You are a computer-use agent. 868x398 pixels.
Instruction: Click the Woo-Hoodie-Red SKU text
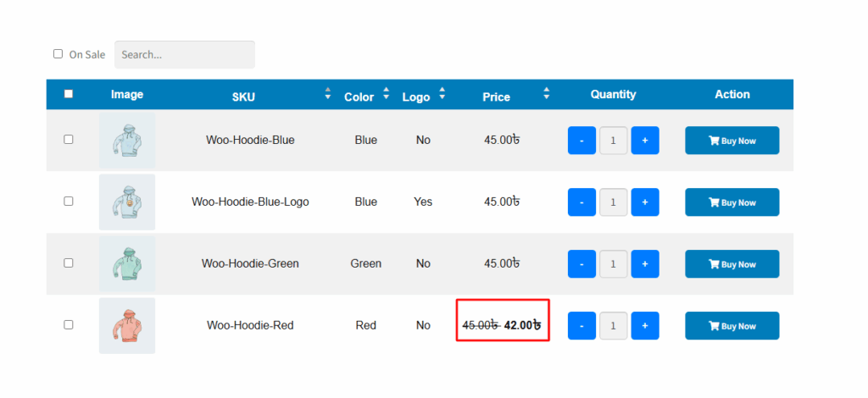coord(250,325)
